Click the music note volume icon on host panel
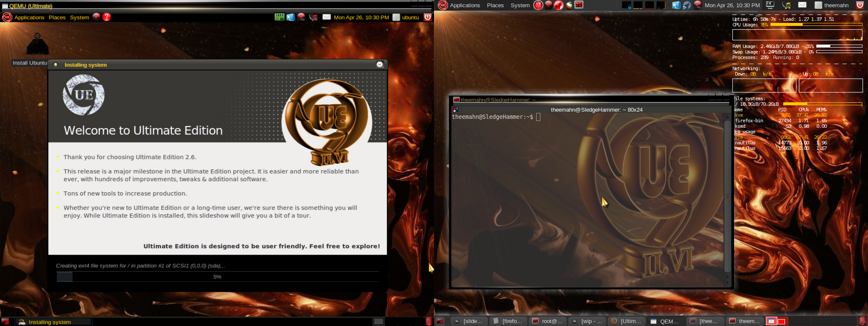Viewport: 868px width, 326px height. (786, 5)
